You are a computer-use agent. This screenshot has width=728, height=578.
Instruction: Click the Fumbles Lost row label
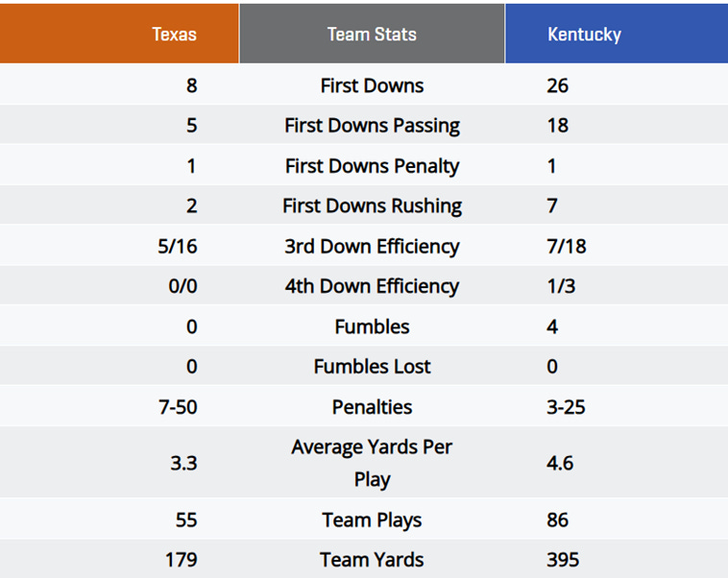tap(372, 367)
